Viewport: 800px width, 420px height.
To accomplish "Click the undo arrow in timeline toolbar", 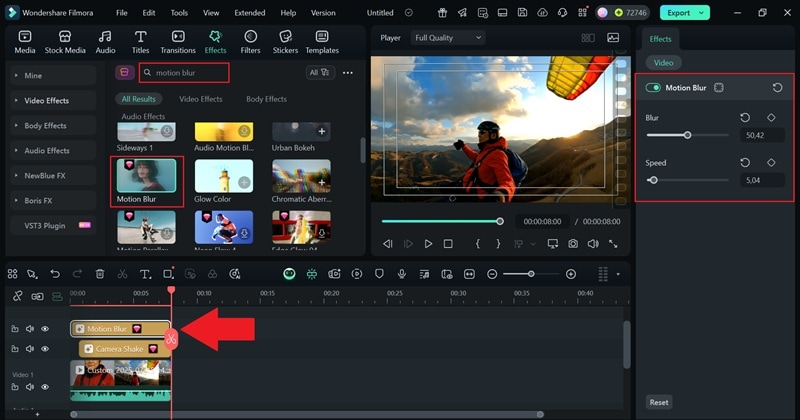I will point(55,274).
